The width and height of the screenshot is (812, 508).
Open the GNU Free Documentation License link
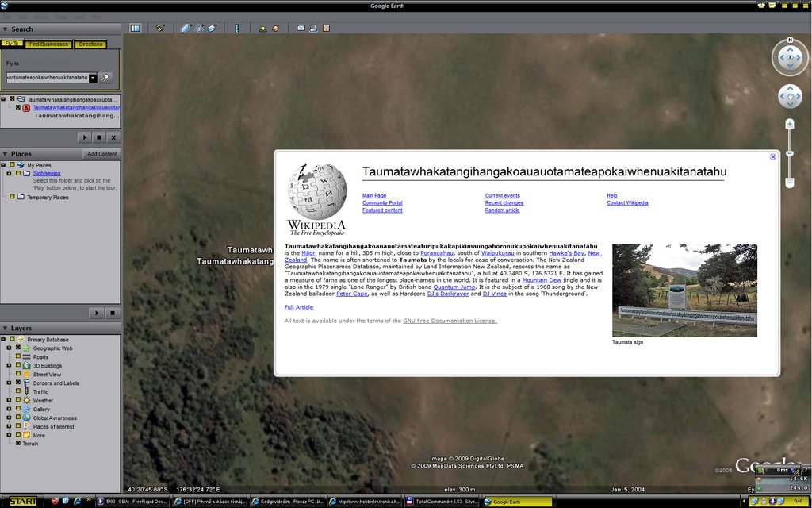point(450,321)
